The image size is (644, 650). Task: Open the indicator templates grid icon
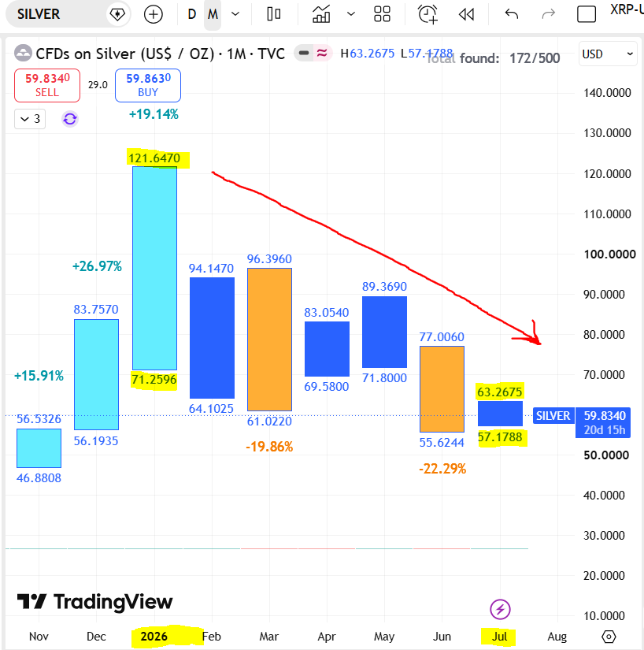(382, 14)
